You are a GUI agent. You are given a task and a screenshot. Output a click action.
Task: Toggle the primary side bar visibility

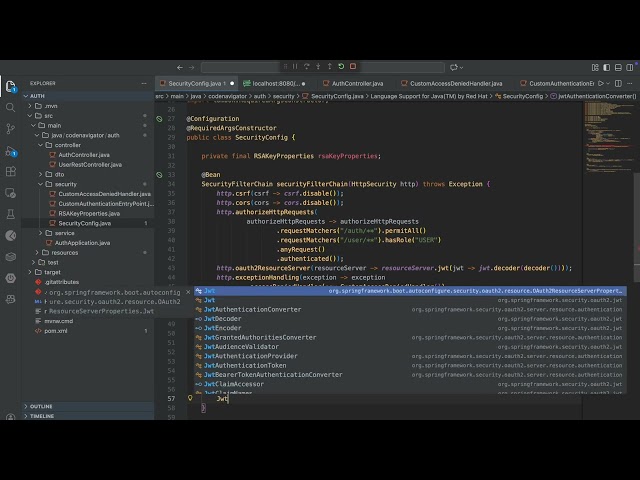(607, 67)
